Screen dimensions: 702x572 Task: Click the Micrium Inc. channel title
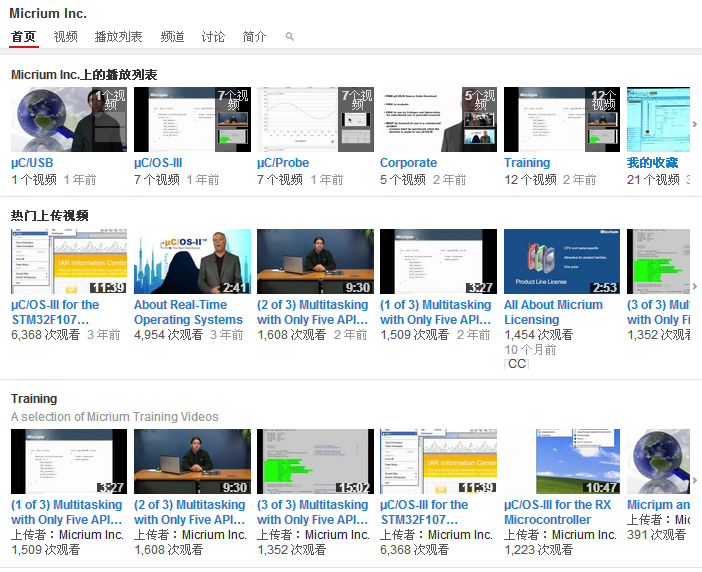[48, 13]
